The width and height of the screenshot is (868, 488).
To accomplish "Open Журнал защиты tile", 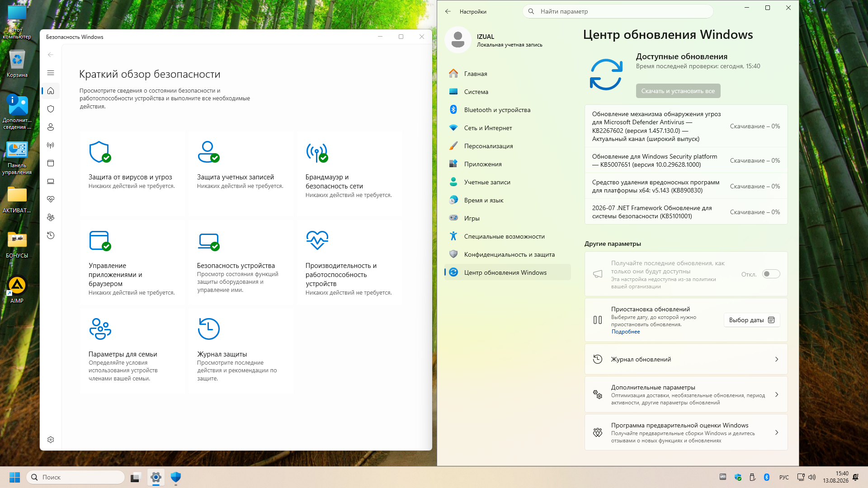I will pos(241,352).
